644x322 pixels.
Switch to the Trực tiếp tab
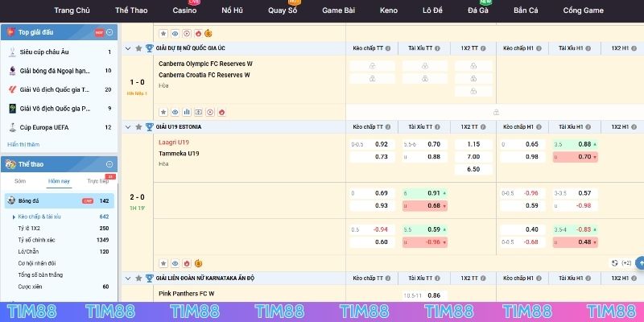point(98,182)
